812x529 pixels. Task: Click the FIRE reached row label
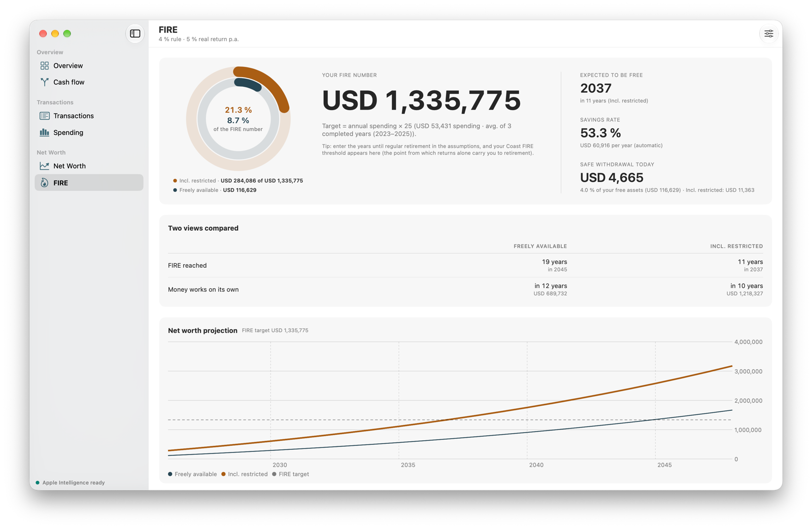(x=187, y=265)
